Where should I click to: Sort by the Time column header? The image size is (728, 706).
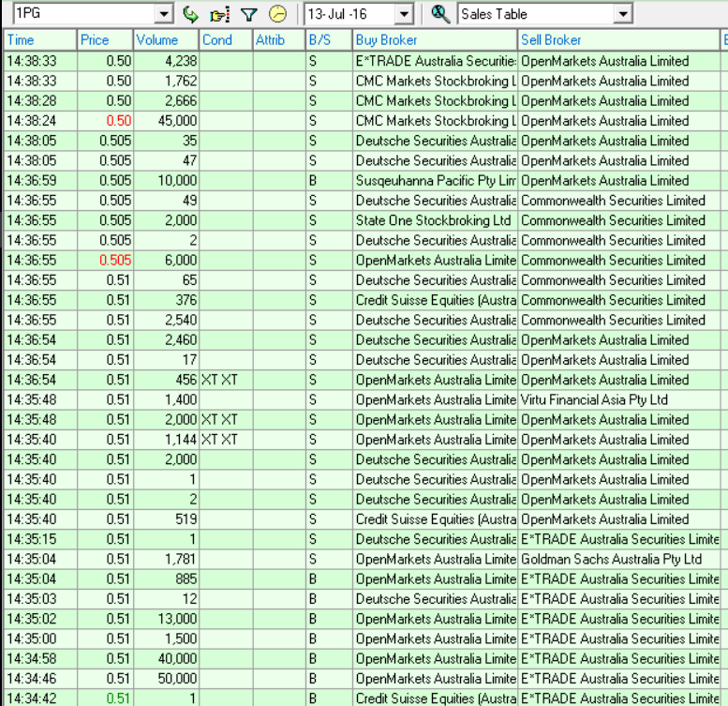(x=40, y=40)
